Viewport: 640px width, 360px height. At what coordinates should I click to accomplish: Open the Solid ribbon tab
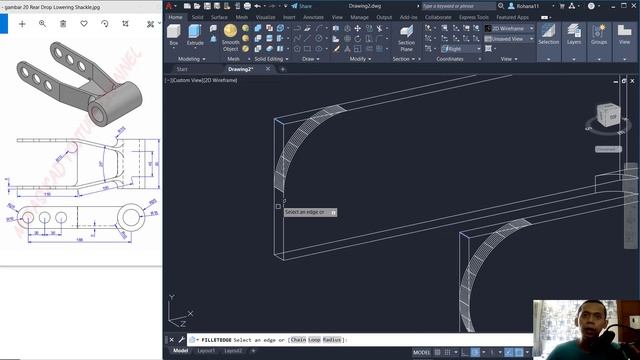pyautogui.click(x=198, y=17)
